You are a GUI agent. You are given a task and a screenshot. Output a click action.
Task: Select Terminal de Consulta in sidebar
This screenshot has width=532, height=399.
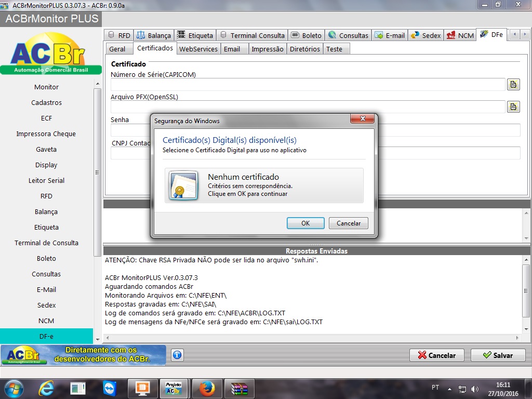click(x=46, y=243)
